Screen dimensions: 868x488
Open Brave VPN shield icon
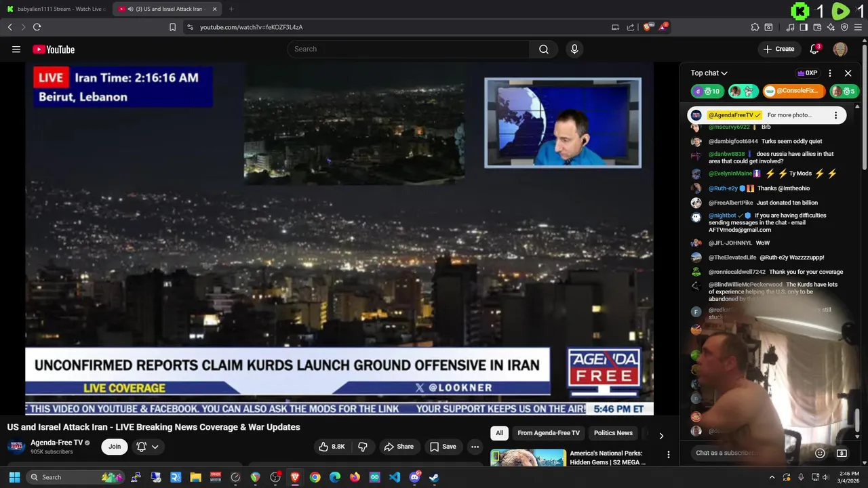pyautogui.click(x=844, y=27)
